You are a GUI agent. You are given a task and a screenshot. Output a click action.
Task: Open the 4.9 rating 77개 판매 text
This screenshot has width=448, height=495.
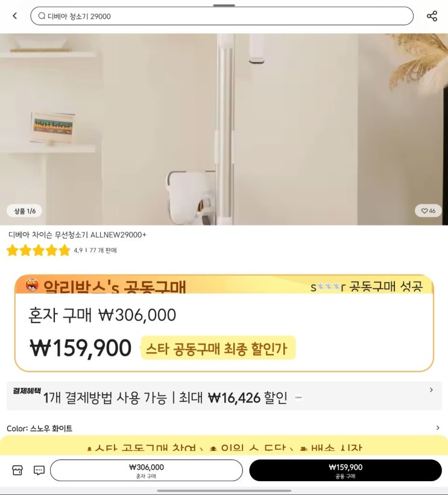(95, 250)
